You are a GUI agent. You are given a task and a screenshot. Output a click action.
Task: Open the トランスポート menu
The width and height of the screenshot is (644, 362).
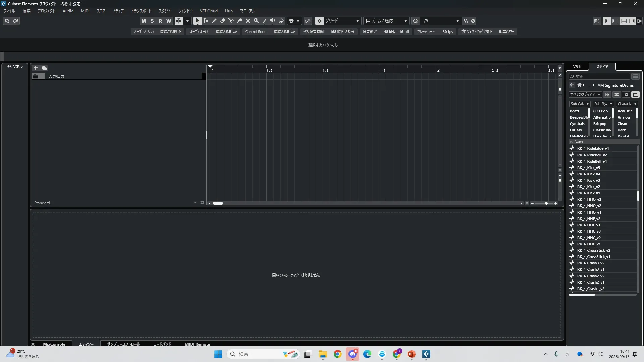[x=141, y=11]
